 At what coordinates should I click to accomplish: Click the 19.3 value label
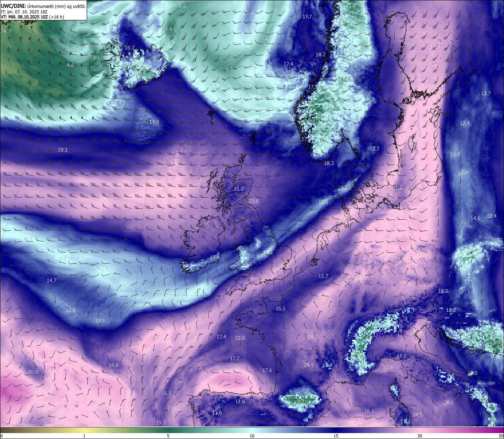click(x=161, y=423)
